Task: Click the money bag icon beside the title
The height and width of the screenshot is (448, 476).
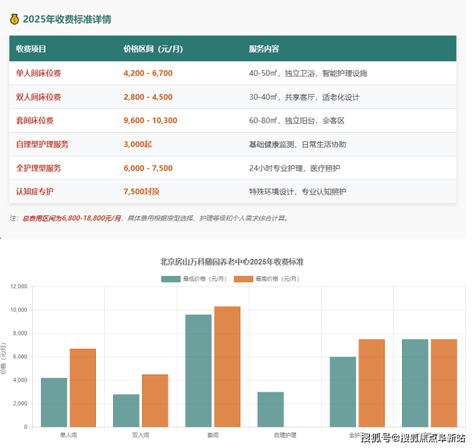Action: point(14,19)
